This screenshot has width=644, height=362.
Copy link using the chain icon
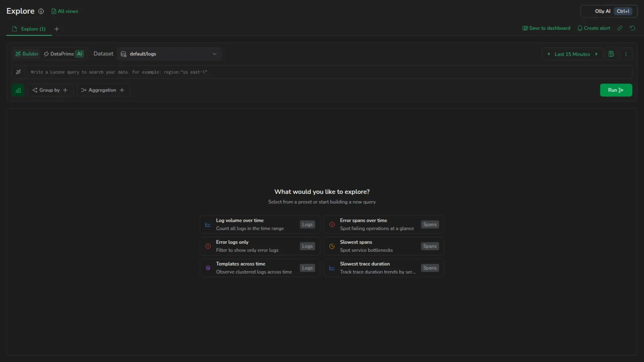pos(620,28)
